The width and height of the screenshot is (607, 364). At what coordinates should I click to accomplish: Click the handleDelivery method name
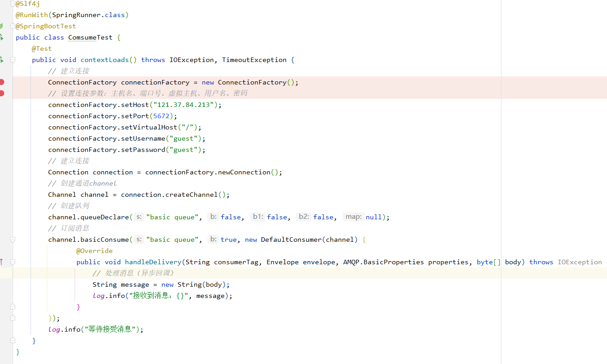point(153,262)
